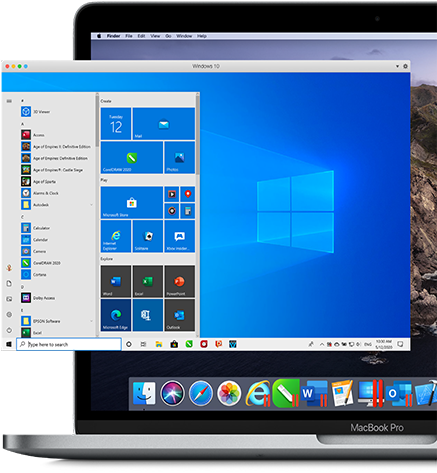437x473 pixels.
Task: Open Alarms & Clock in the app list
Action: pos(40,193)
